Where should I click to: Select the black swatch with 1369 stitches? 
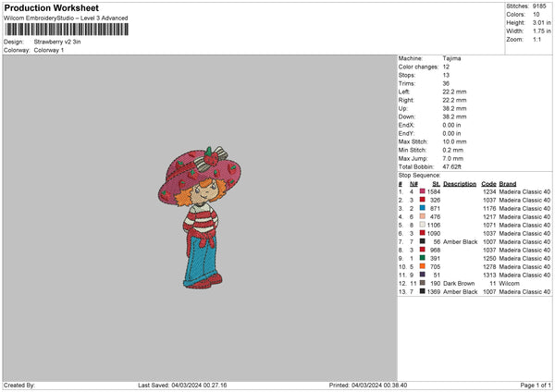(422, 290)
